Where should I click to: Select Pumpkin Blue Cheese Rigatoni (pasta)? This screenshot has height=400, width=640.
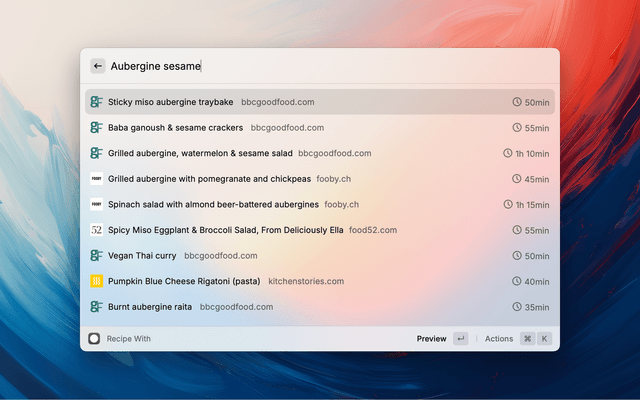(x=184, y=281)
